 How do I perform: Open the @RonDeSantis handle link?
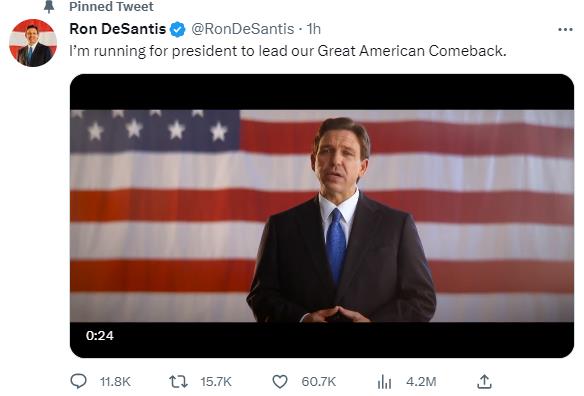coord(242,29)
